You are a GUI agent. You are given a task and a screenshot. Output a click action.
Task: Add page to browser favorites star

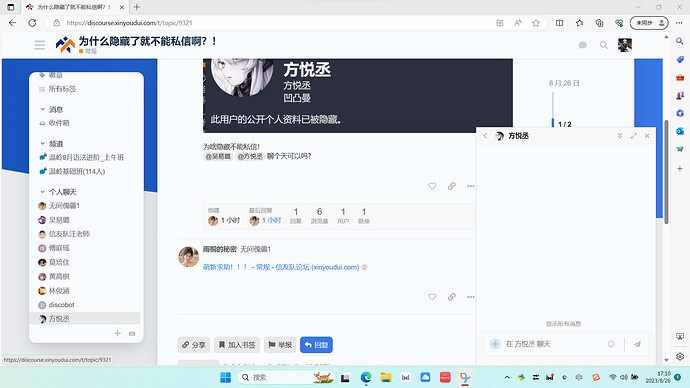pos(536,23)
